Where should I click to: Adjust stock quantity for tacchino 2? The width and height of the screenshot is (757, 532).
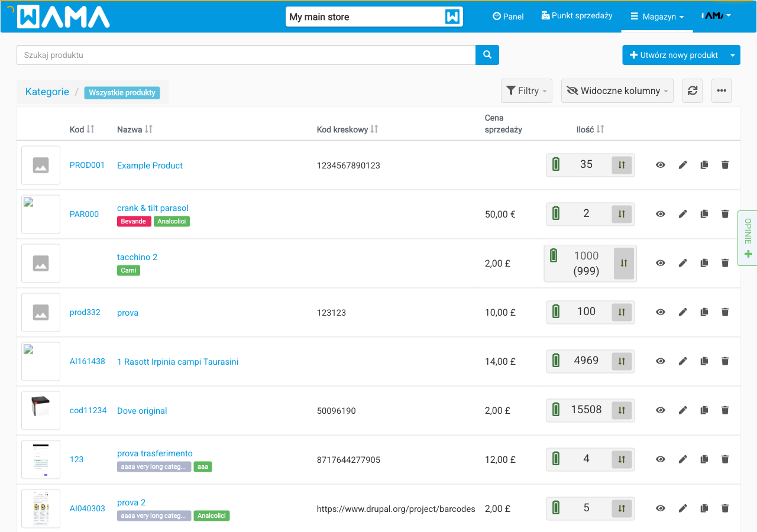pos(623,264)
